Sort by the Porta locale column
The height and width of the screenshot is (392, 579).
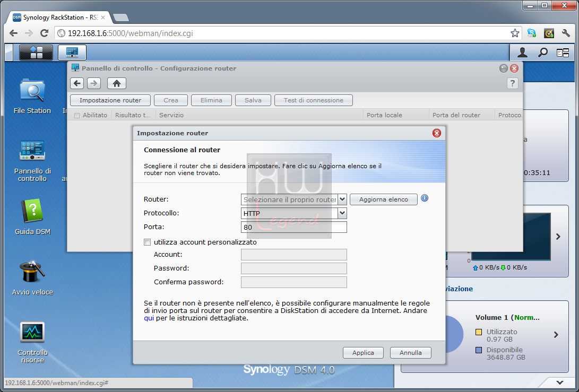[x=396, y=115]
